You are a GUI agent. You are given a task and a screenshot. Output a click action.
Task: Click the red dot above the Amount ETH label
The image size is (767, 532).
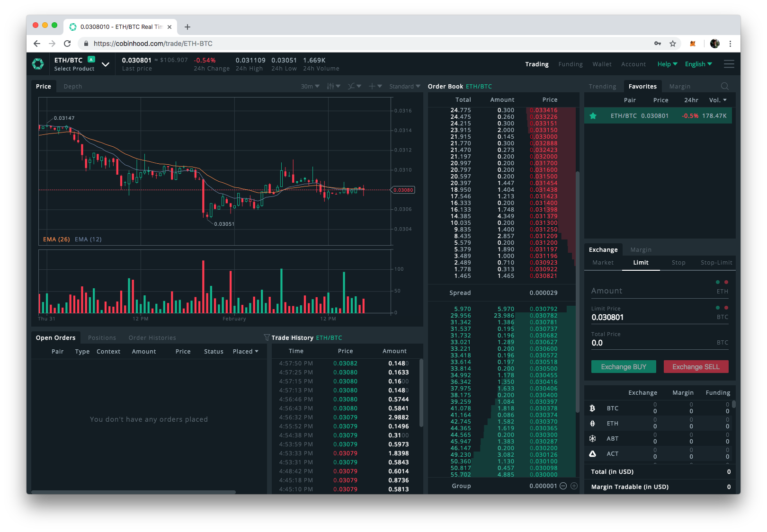pyautogui.click(x=726, y=282)
